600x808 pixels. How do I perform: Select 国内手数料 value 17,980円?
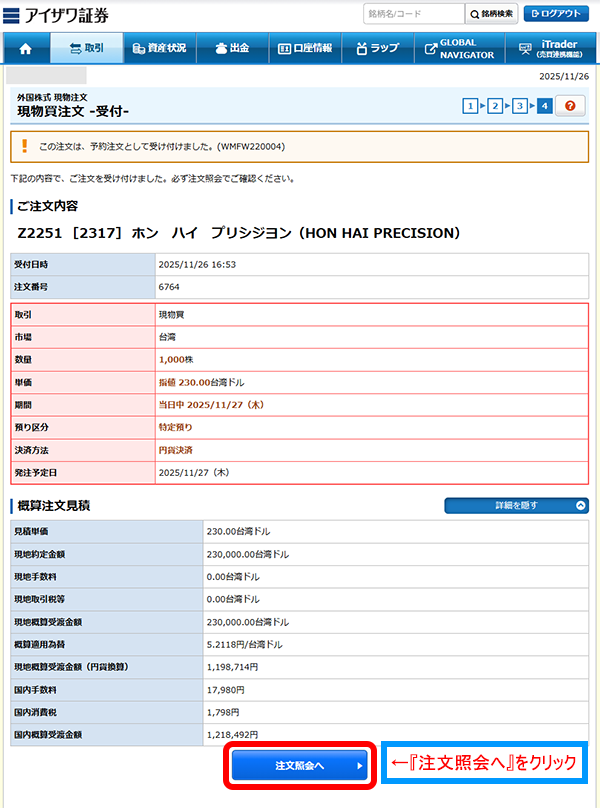[225, 689]
